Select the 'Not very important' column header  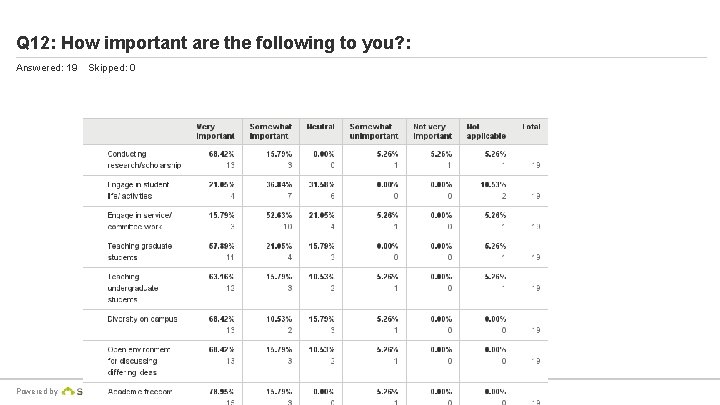coord(433,131)
